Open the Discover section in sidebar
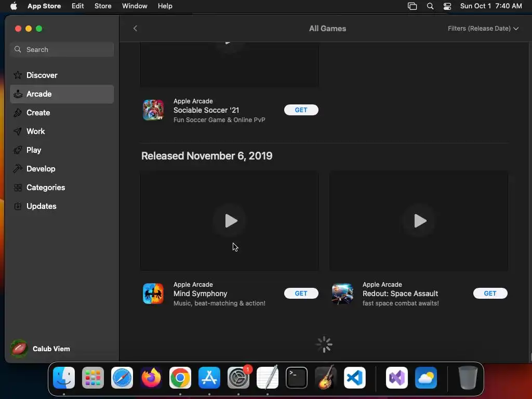The image size is (532, 399). click(x=62, y=75)
